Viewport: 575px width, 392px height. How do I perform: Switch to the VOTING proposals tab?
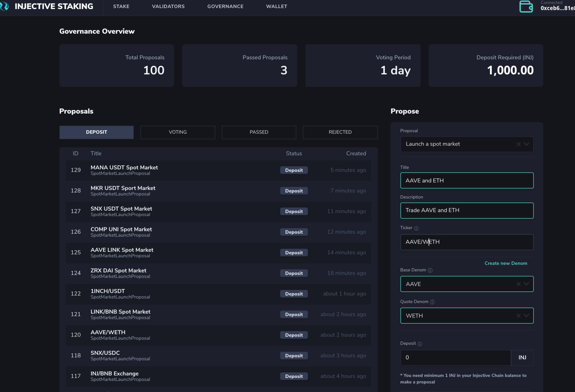[x=178, y=132]
